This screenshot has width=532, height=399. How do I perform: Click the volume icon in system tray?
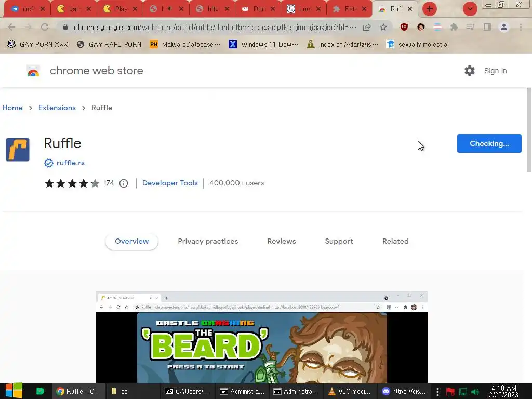tap(475, 392)
